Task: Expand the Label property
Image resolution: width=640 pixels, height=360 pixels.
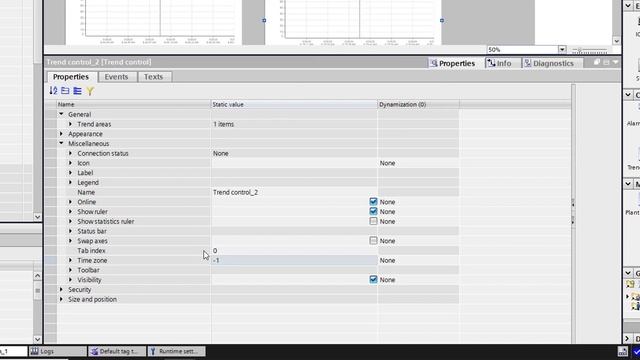Action: click(x=70, y=173)
